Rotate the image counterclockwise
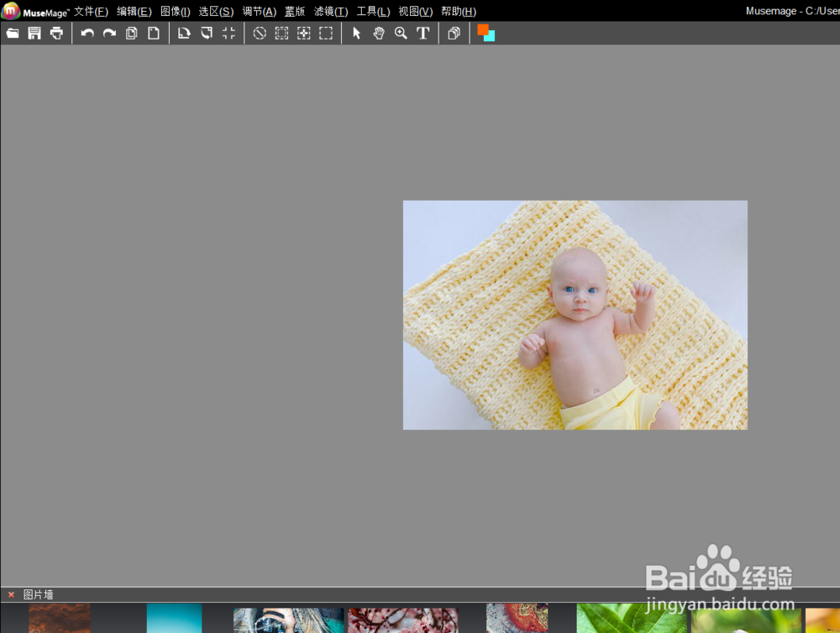 (x=207, y=34)
